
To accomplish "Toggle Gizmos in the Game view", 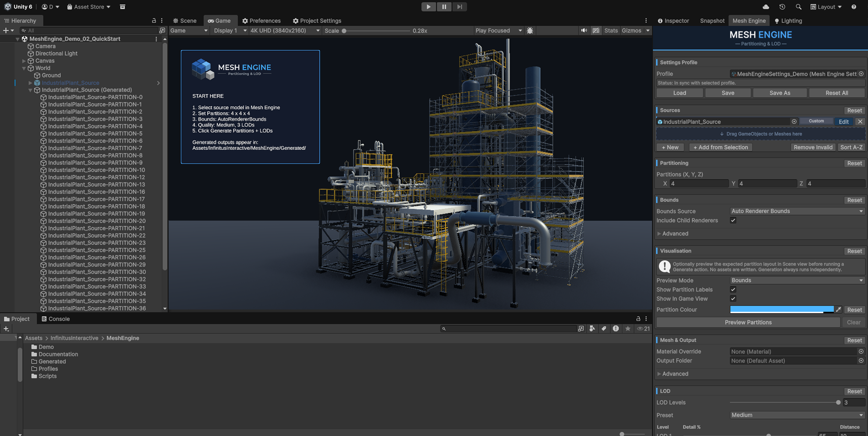I will 631,31.
